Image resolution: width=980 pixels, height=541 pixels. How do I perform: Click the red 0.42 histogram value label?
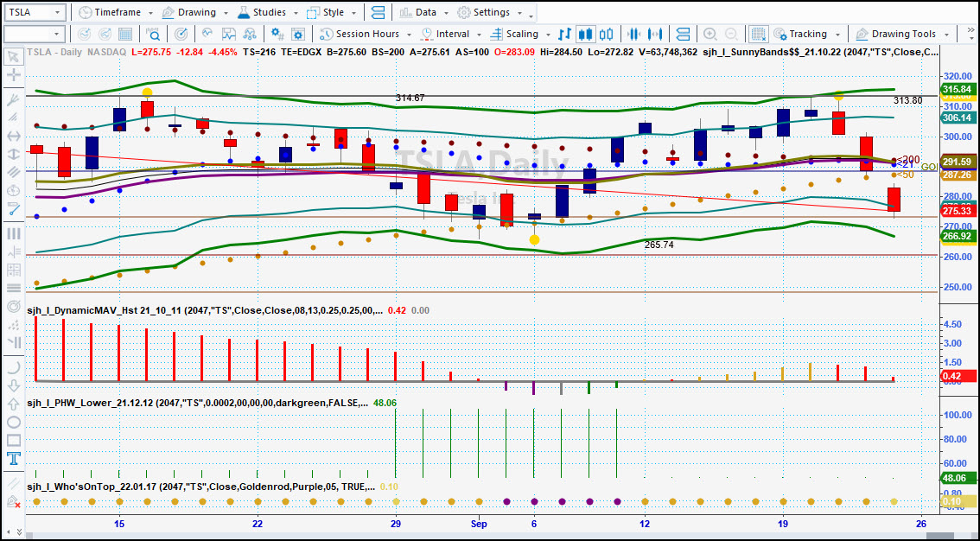958,376
